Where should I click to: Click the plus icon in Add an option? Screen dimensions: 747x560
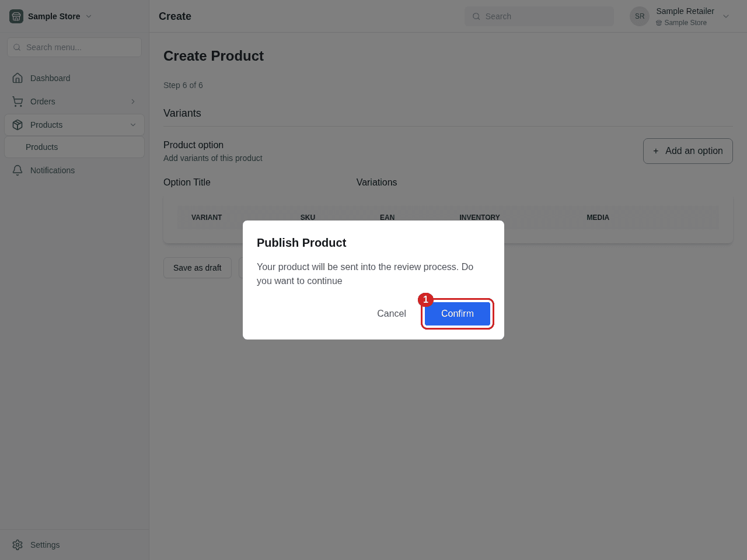pyautogui.click(x=656, y=151)
